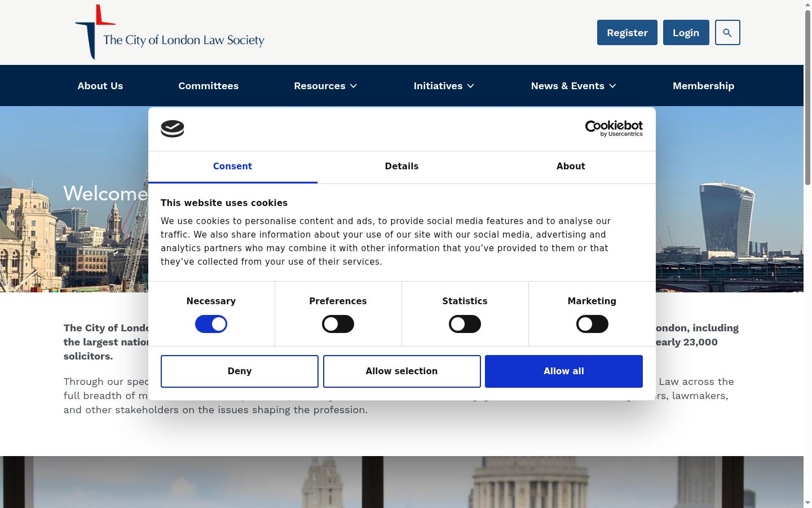This screenshot has height=508, width=812.
Task: Open the City of London Law Society logo
Action: pos(170,32)
